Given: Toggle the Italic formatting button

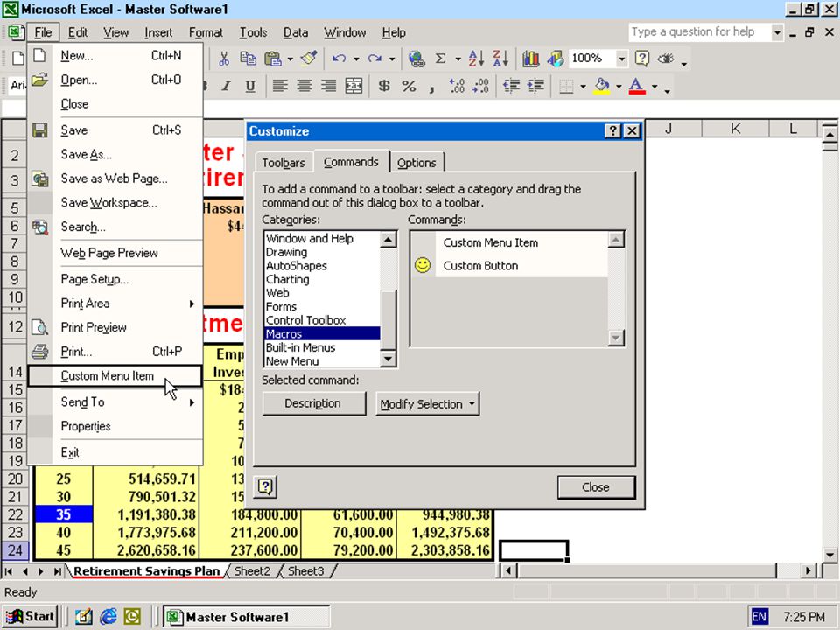Looking at the screenshot, I should 227,86.
